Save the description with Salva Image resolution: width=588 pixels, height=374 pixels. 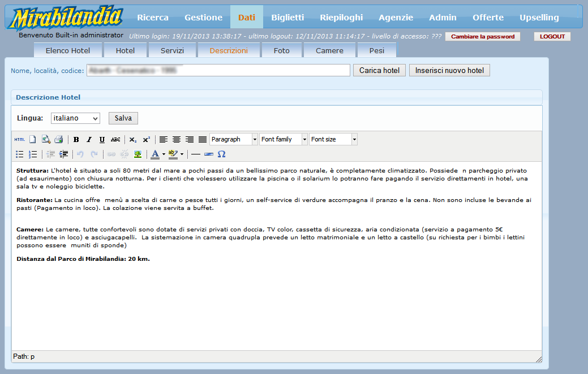tap(123, 118)
